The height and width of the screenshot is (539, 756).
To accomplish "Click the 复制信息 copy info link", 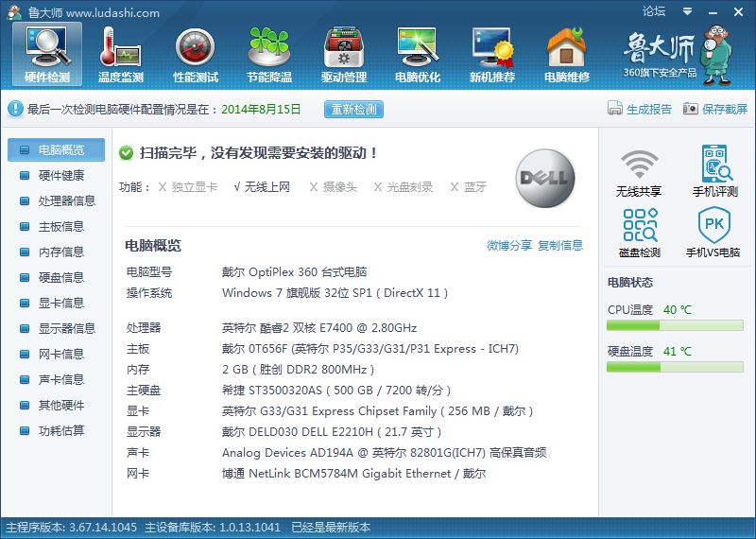I will point(560,246).
